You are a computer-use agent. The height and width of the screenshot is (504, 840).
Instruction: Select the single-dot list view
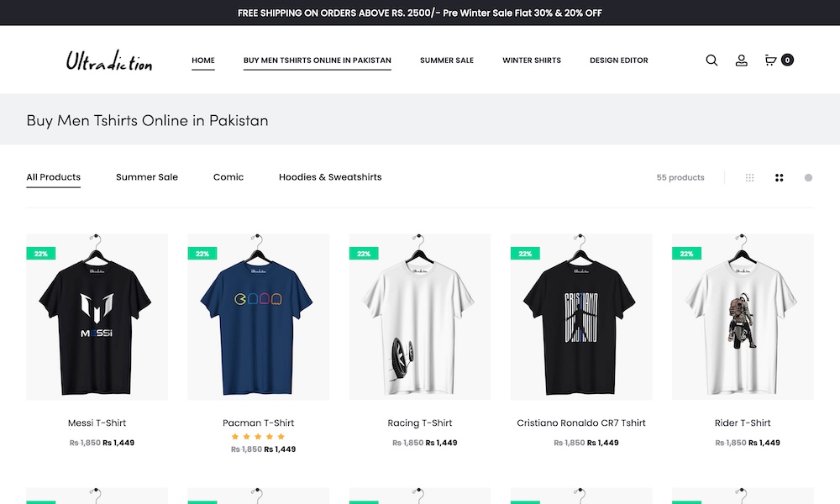point(808,178)
